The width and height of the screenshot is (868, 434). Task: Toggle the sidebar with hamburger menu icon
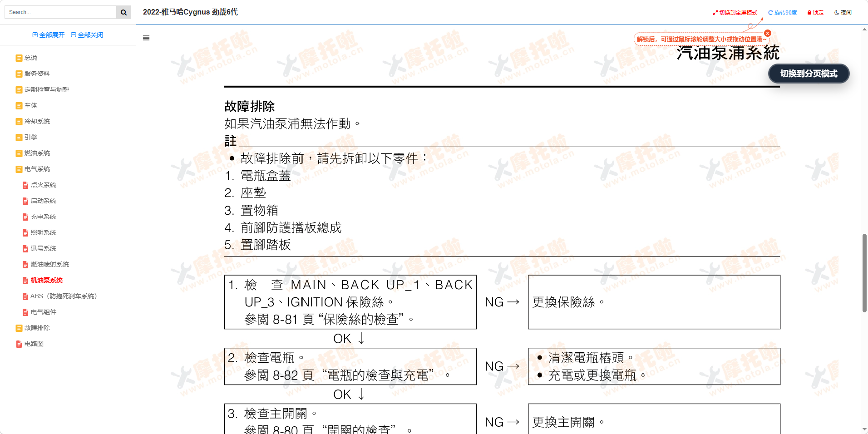tap(146, 38)
